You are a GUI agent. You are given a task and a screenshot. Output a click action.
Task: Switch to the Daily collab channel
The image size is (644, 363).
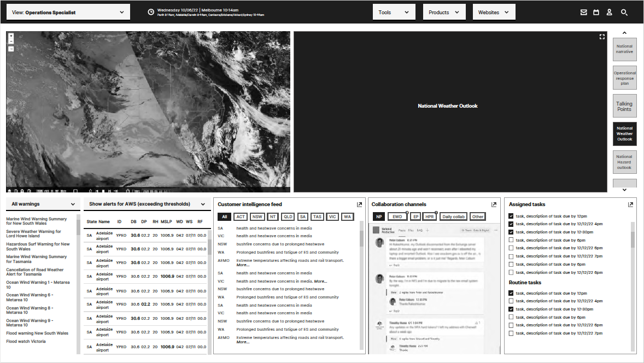(x=453, y=217)
